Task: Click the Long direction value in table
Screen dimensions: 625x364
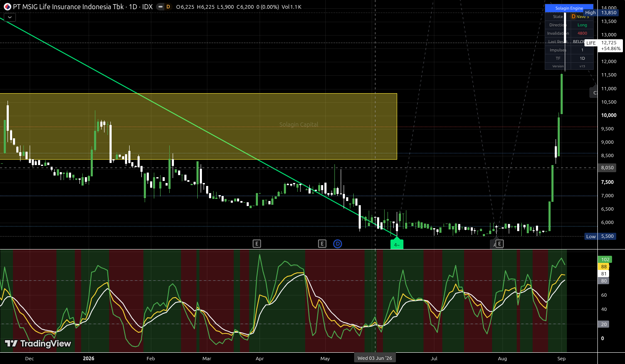Action: tap(582, 25)
